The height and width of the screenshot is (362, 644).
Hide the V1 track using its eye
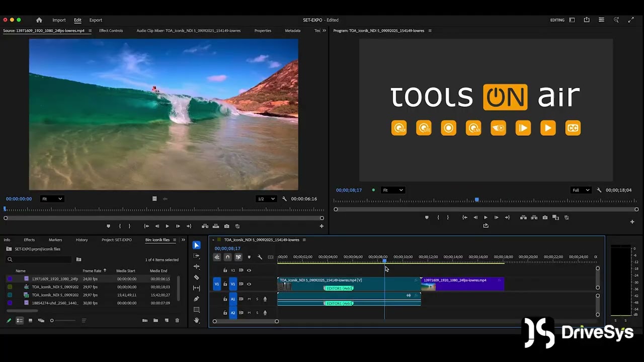pos(249,284)
